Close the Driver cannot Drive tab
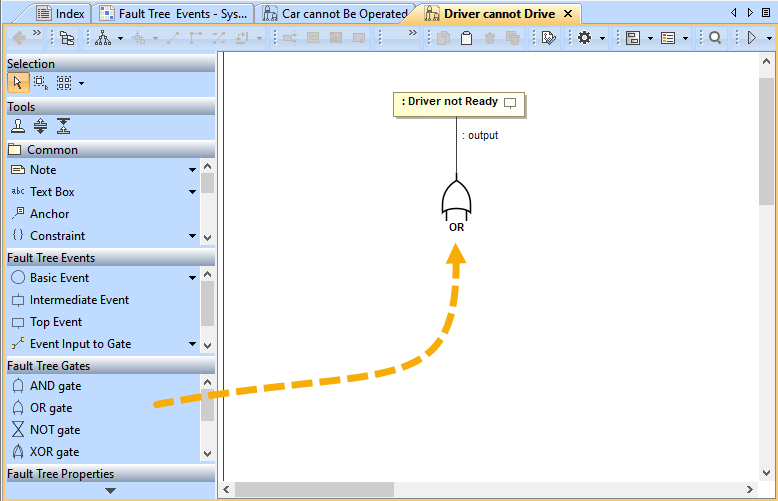 [569, 14]
